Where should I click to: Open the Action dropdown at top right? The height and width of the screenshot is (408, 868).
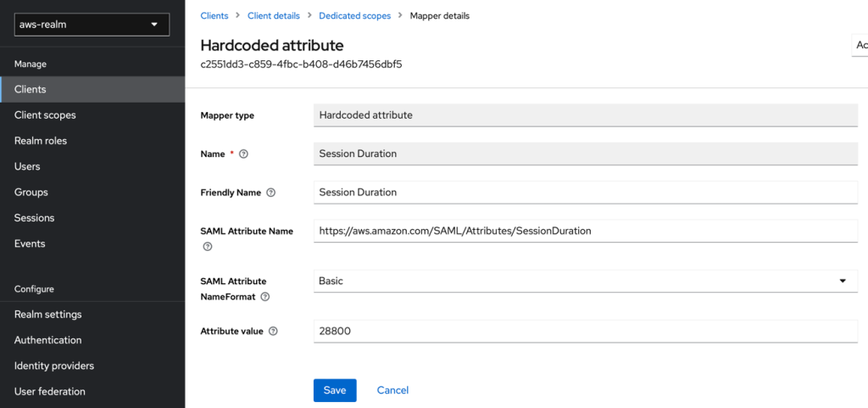tap(860, 45)
